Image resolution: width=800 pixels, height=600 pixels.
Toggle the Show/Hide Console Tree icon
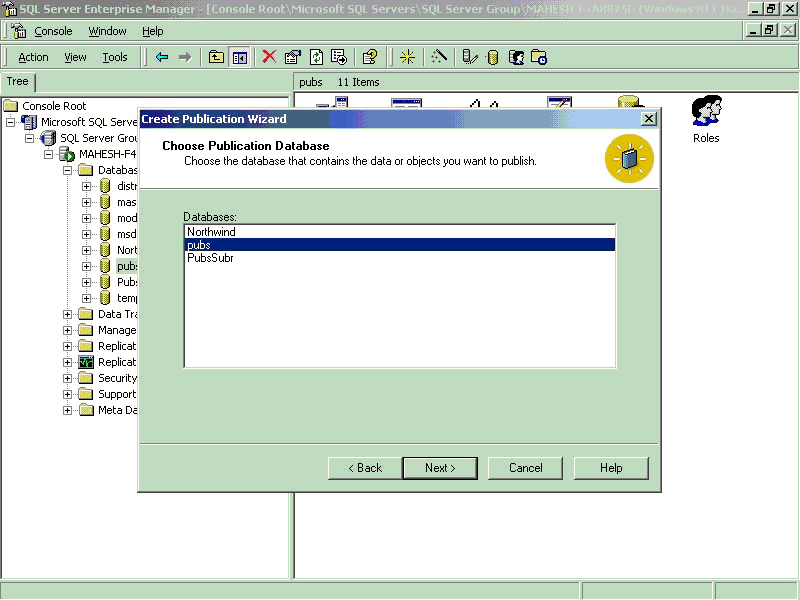240,57
